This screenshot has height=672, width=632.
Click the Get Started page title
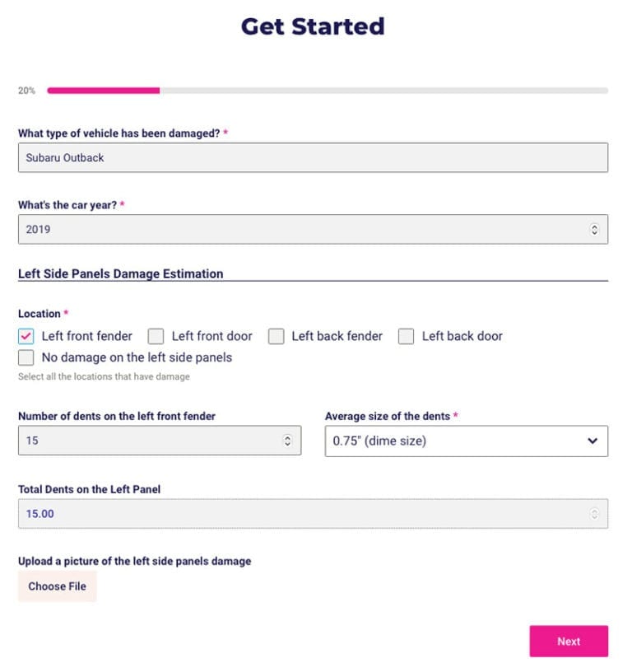(x=313, y=26)
